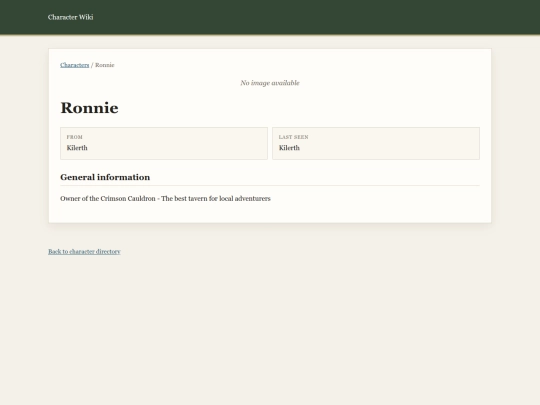Click Kilerth value under LAST SEEN
The width and height of the screenshot is (540, 405).
289,148
